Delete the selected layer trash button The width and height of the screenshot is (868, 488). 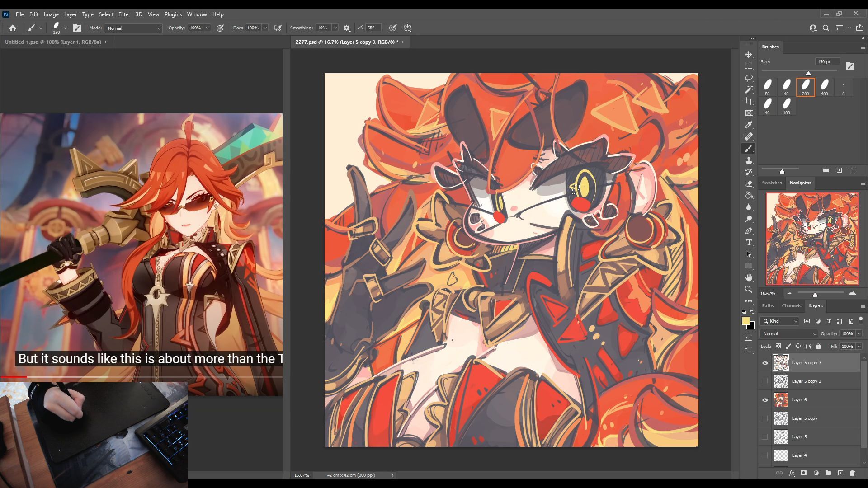coord(852,473)
